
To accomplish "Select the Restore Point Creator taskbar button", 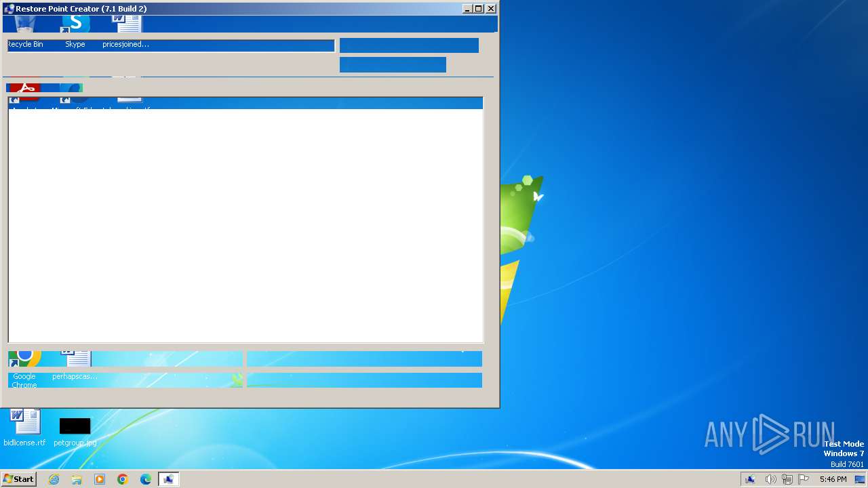I will (168, 479).
